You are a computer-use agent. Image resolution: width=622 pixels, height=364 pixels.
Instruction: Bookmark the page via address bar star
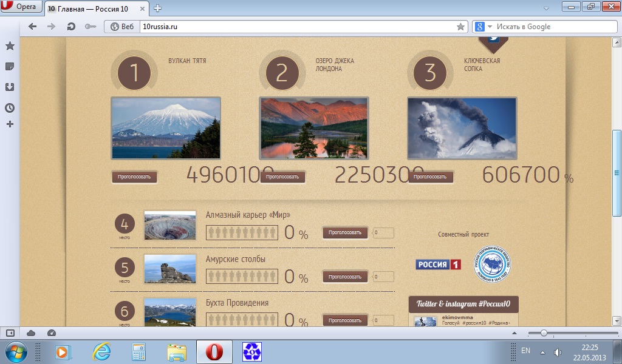tap(460, 27)
